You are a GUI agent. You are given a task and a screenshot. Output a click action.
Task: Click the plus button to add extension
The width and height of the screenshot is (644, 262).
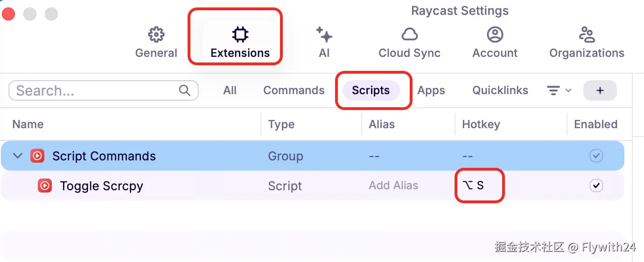coord(600,90)
